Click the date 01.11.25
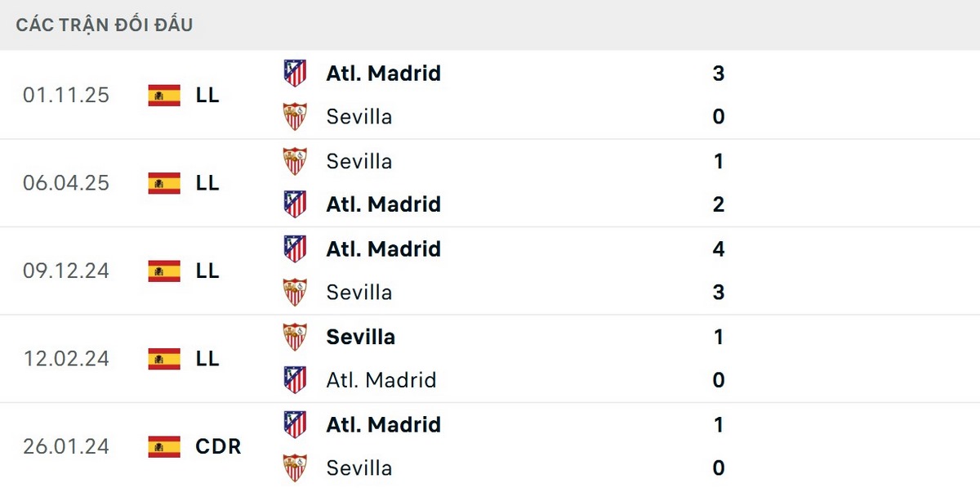The image size is (980, 488). 67,96
